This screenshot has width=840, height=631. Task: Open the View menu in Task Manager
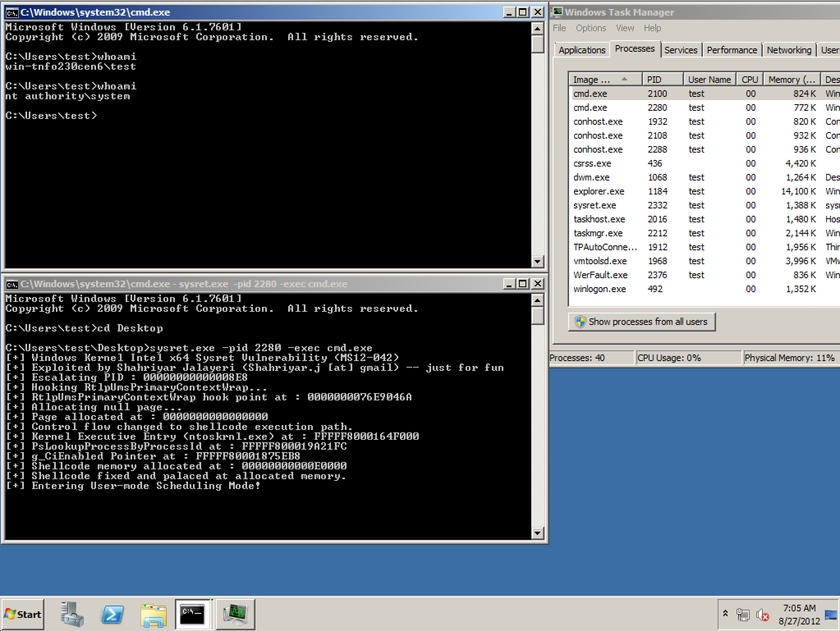624,28
